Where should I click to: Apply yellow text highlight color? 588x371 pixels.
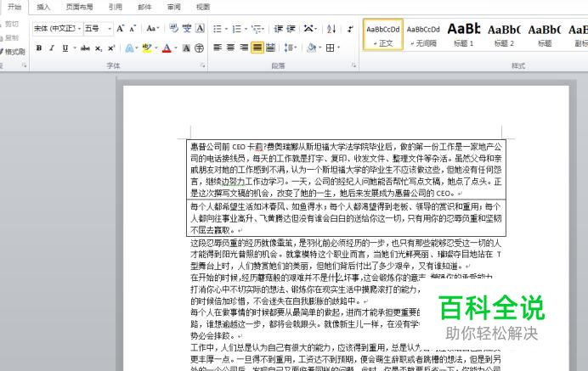(x=147, y=48)
